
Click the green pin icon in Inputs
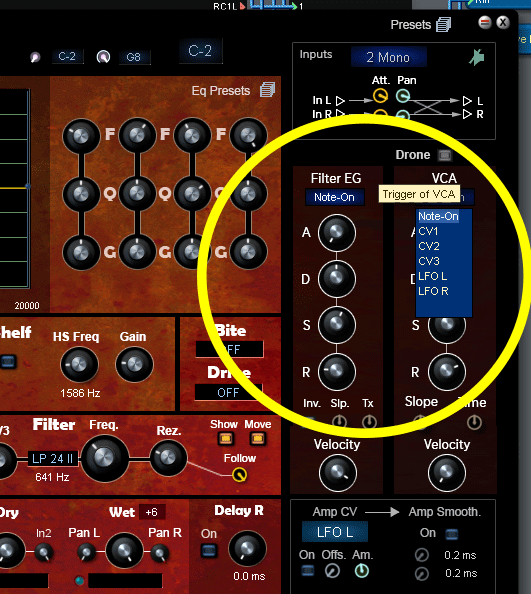click(477, 57)
